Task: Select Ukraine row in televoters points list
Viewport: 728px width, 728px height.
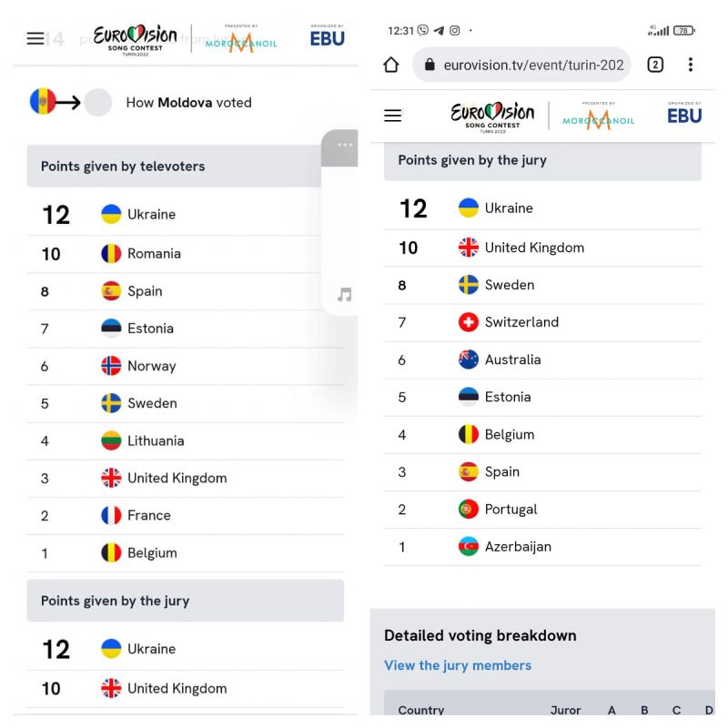Action: [186, 215]
